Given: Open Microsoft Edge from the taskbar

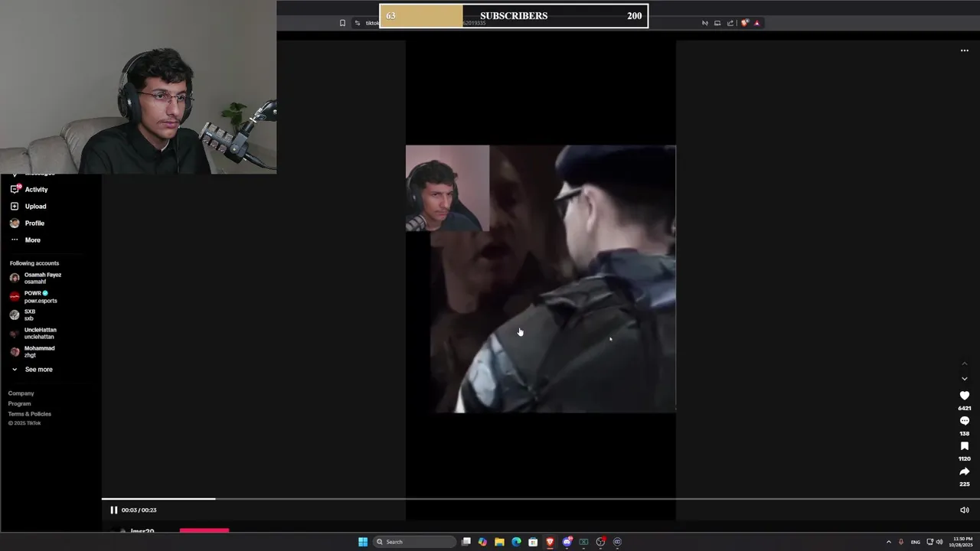Looking at the screenshot, I should coord(516,542).
